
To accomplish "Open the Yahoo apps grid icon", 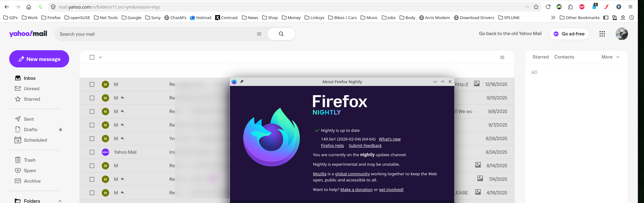I will [x=602, y=34].
